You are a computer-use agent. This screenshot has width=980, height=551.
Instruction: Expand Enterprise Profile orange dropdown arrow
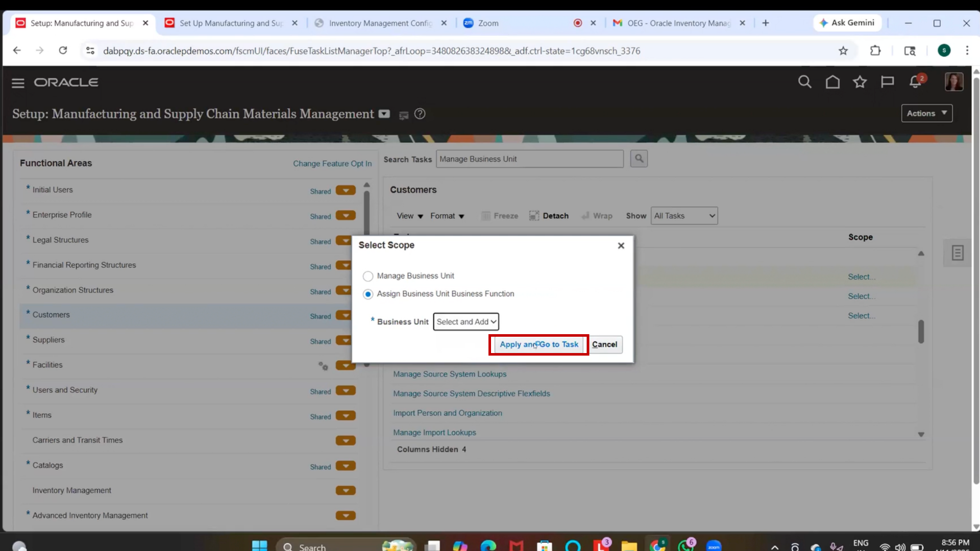pyautogui.click(x=346, y=215)
